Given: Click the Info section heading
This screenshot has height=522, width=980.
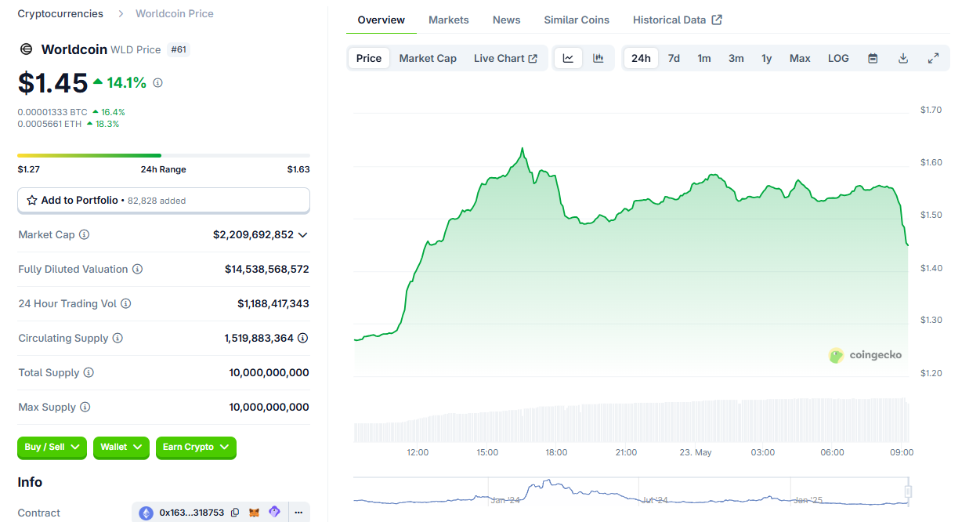Looking at the screenshot, I should tap(30, 482).
